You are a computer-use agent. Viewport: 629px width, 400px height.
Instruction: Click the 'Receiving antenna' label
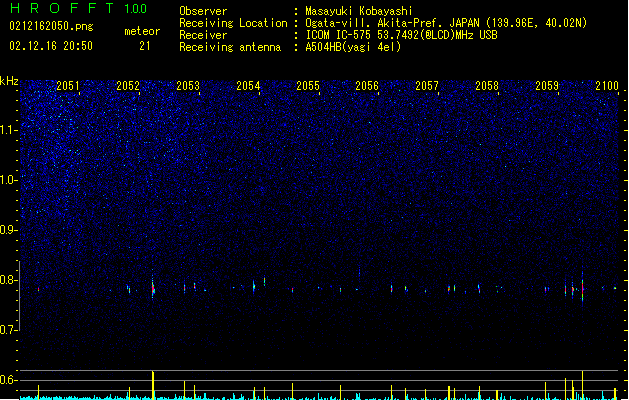pyautogui.click(x=230, y=47)
